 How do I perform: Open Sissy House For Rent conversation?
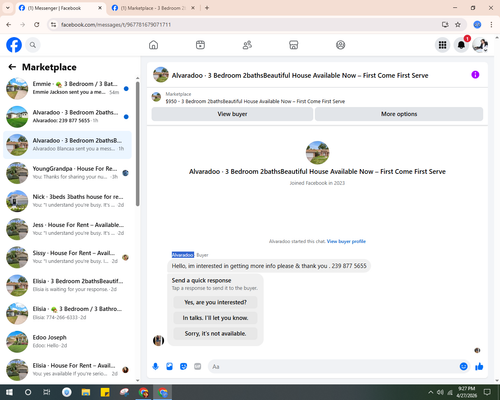click(67, 257)
